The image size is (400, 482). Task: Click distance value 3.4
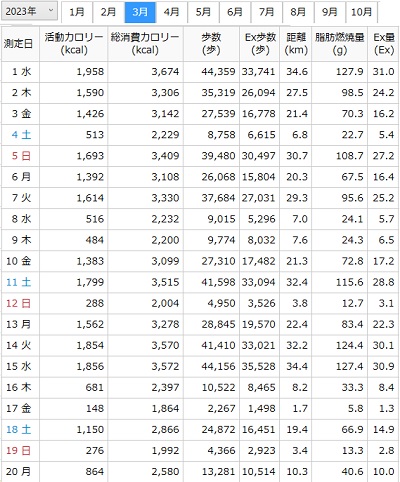[x=300, y=450]
